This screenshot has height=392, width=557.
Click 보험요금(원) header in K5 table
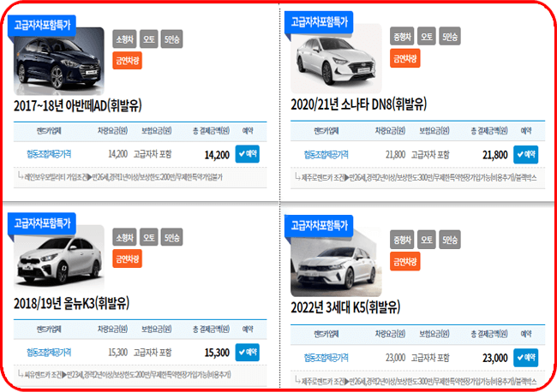click(x=434, y=334)
